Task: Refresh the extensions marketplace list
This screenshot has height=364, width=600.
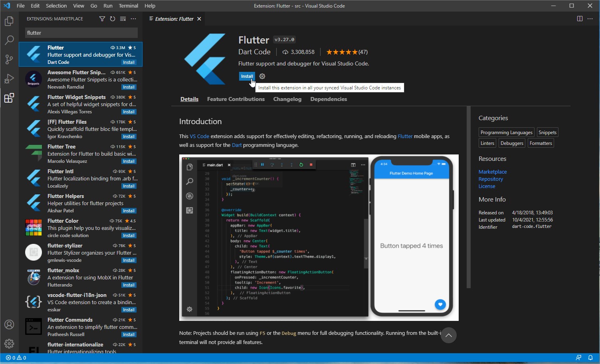Action: [113, 19]
